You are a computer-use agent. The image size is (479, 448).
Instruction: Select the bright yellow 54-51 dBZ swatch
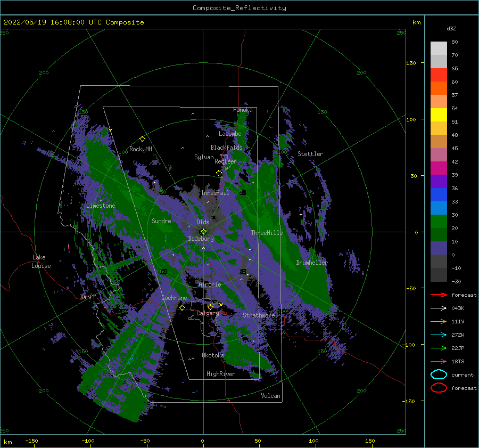439,115
